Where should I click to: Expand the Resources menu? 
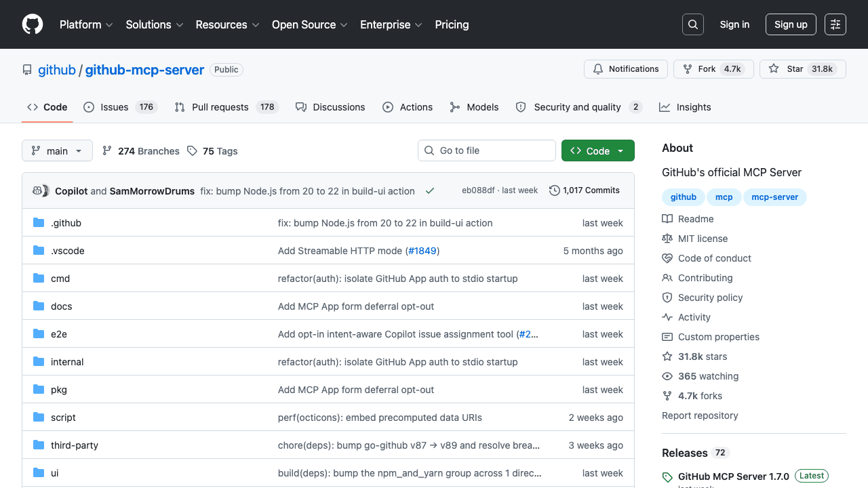pos(227,24)
